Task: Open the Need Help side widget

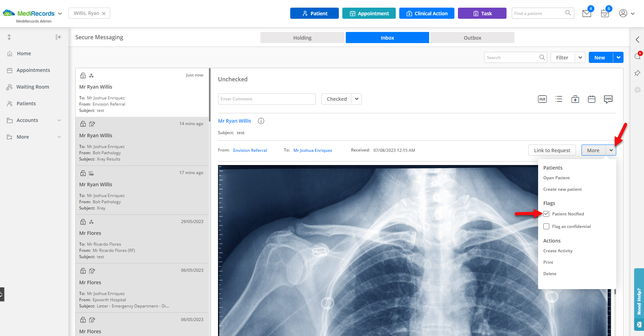Action: (x=639, y=299)
